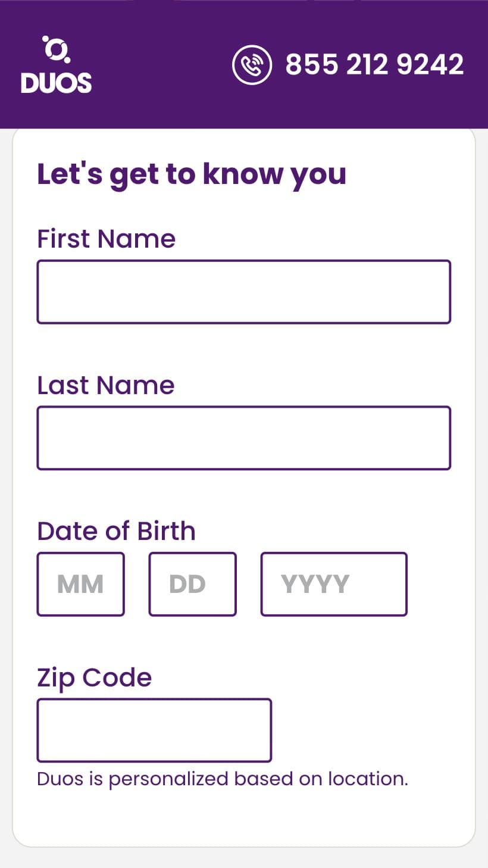Focus the Last Name text field
488x868 pixels.
[x=244, y=438]
